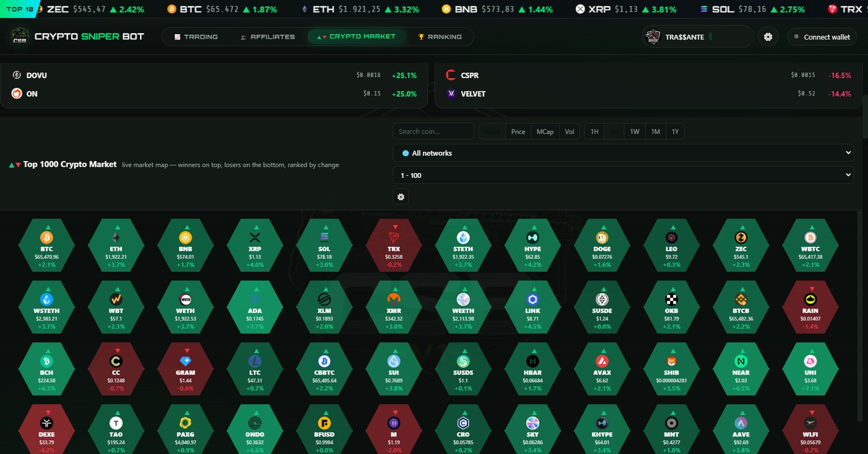Screen dimensions: 868x454
Task: Open the VELVET loser row
Action: 648,94
